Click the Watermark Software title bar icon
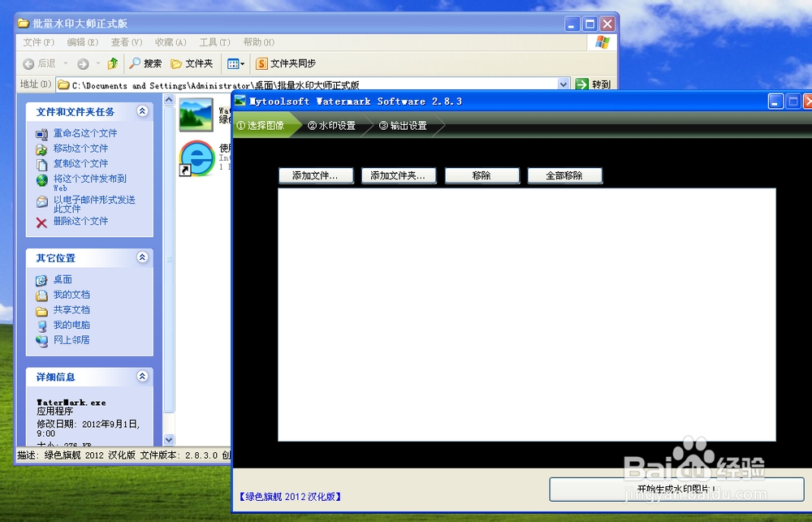Image resolution: width=812 pixels, height=522 pixels. pyautogui.click(x=240, y=101)
